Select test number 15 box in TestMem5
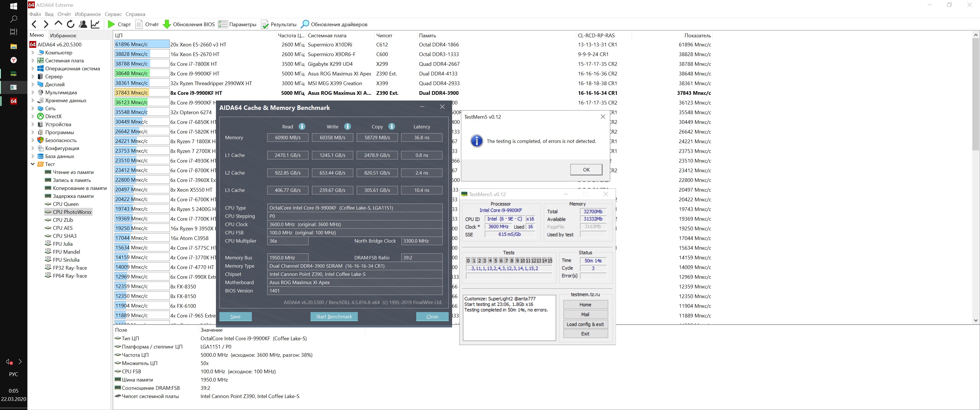The height and width of the screenshot is (410, 980). click(550, 261)
